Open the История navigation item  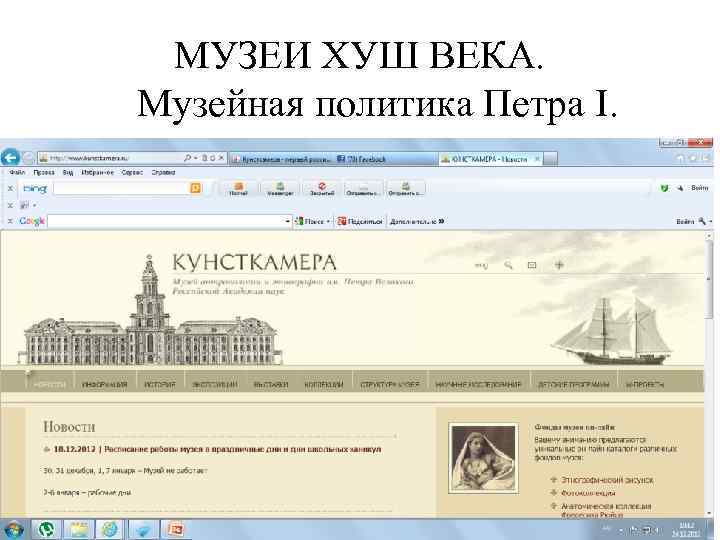tap(160, 384)
